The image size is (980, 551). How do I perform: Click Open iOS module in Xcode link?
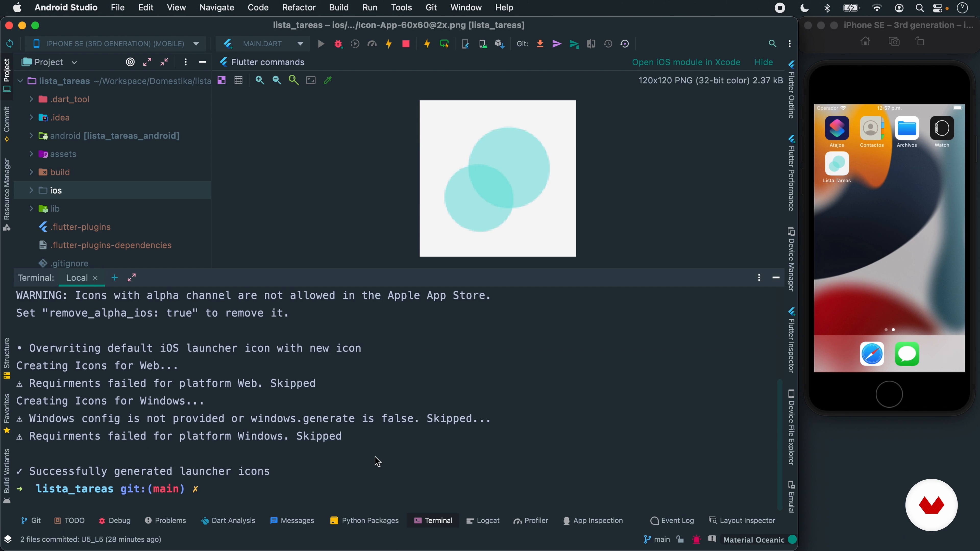686,62
